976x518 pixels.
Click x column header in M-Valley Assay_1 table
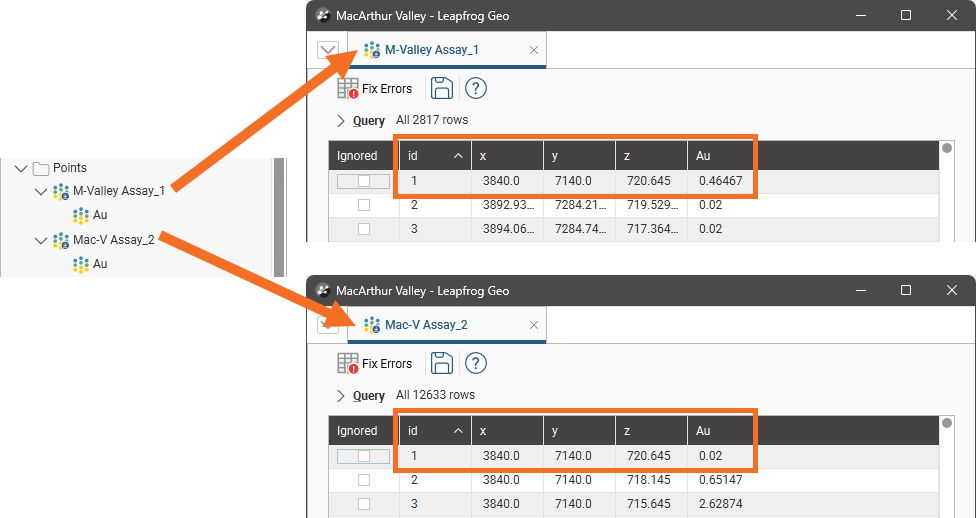pos(507,156)
